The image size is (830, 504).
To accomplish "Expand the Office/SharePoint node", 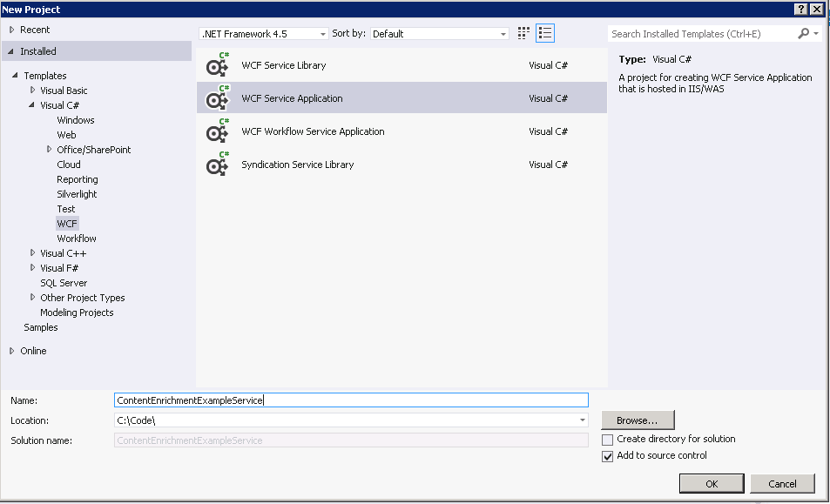I will pos(50,149).
